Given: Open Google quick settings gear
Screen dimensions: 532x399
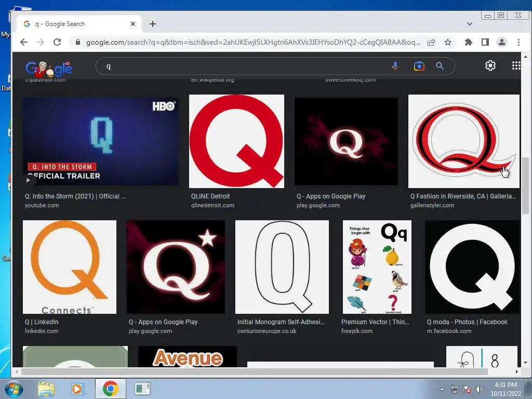Looking at the screenshot, I should point(490,65).
